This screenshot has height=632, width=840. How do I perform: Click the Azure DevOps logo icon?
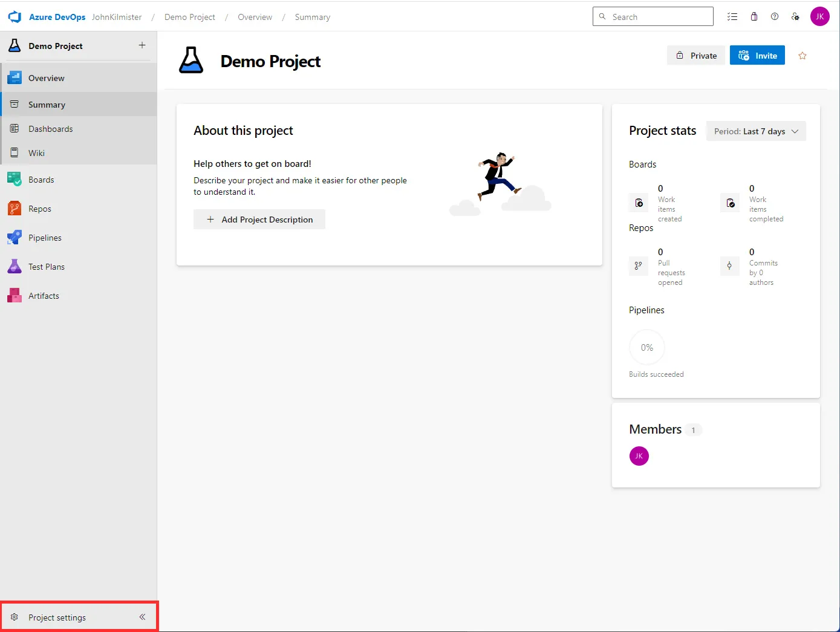[x=15, y=17]
